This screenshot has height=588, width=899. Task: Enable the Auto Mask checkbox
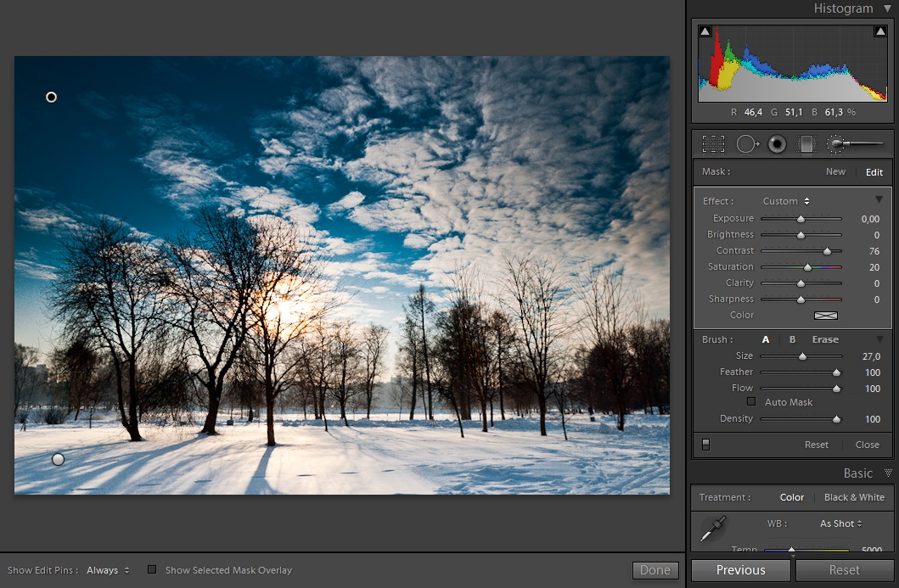click(750, 401)
